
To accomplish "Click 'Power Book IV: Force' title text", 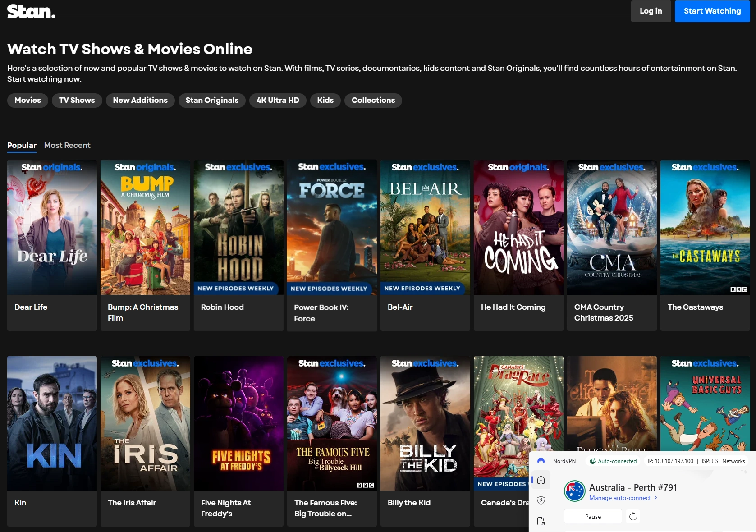I will click(321, 313).
